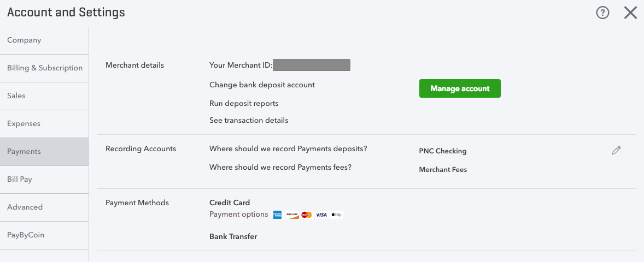Click the Apple Pay icon
Screen dimensions: 644x262
[x=336, y=215]
